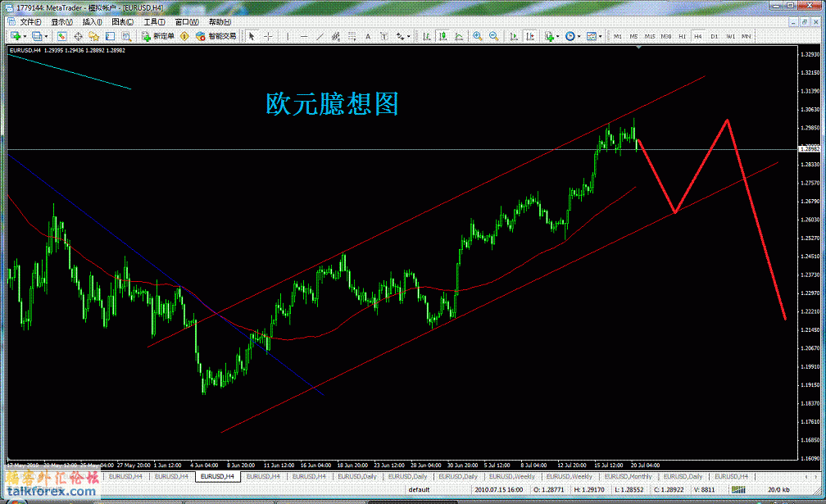Screen dimensions: 826x504
Task: Switch chart to line chart display
Action: [459, 36]
